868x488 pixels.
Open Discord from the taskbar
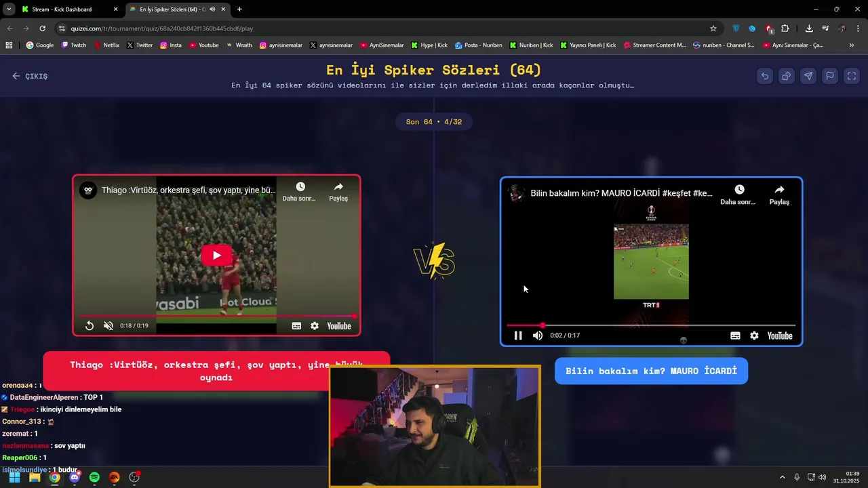click(x=75, y=477)
